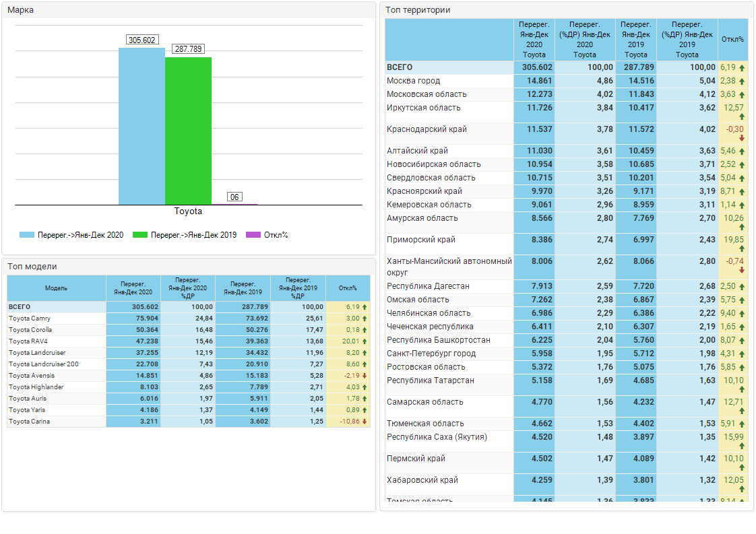This screenshot has height=534, width=756.
Task: Click the red down arrow in Toyota Avensis row
Action: (x=365, y=376)
